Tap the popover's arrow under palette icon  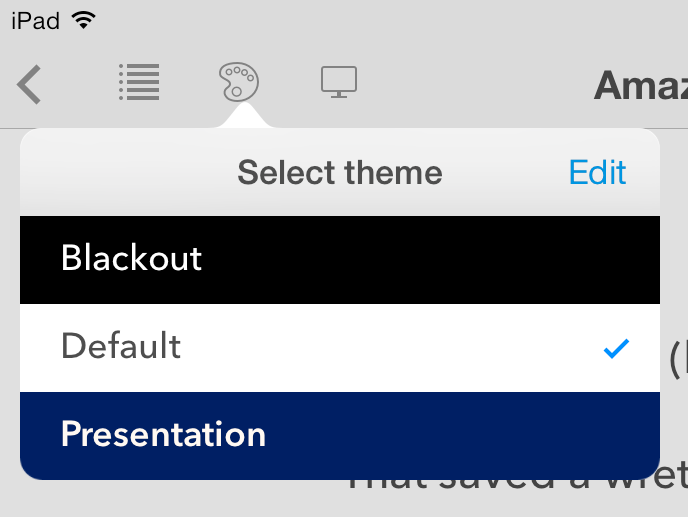pos(244,115)
